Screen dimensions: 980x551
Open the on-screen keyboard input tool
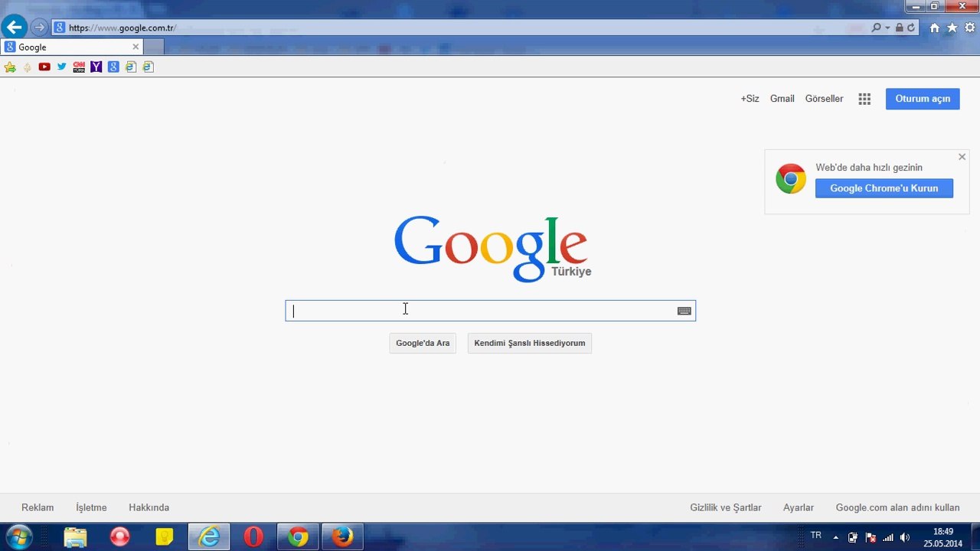(x=684, y=311)
